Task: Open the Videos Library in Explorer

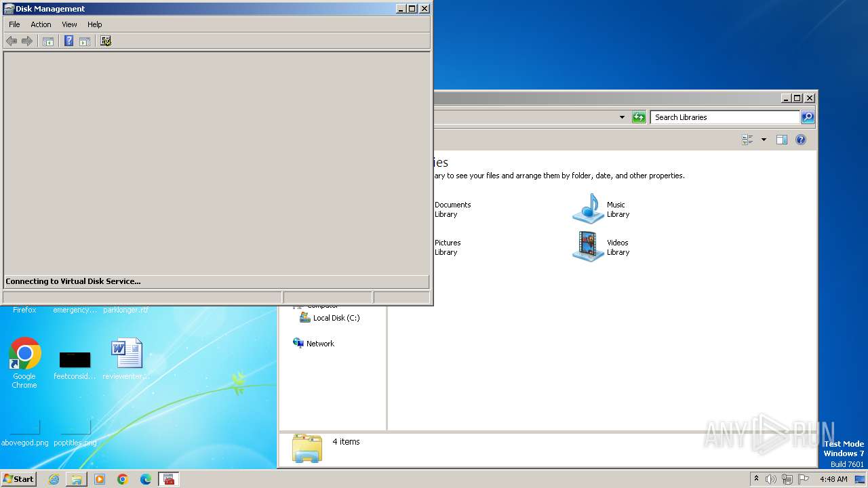Action: [601, 247]
